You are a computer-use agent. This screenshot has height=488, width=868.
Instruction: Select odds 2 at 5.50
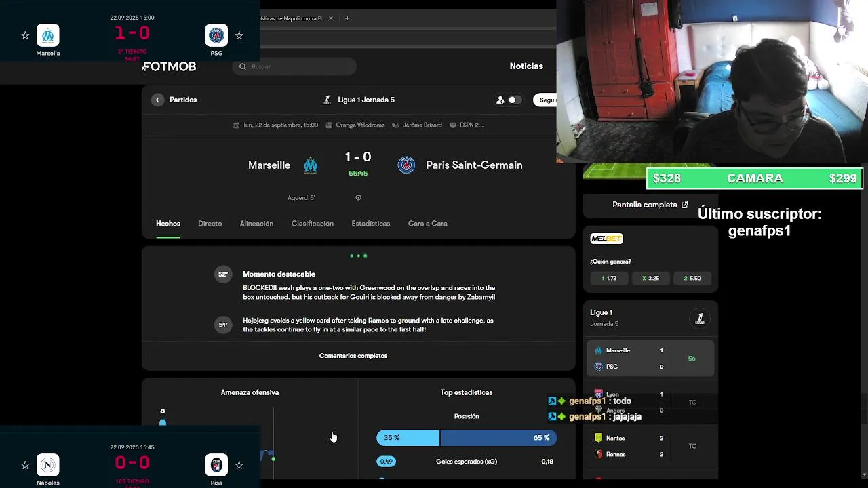tap(692, 278)
